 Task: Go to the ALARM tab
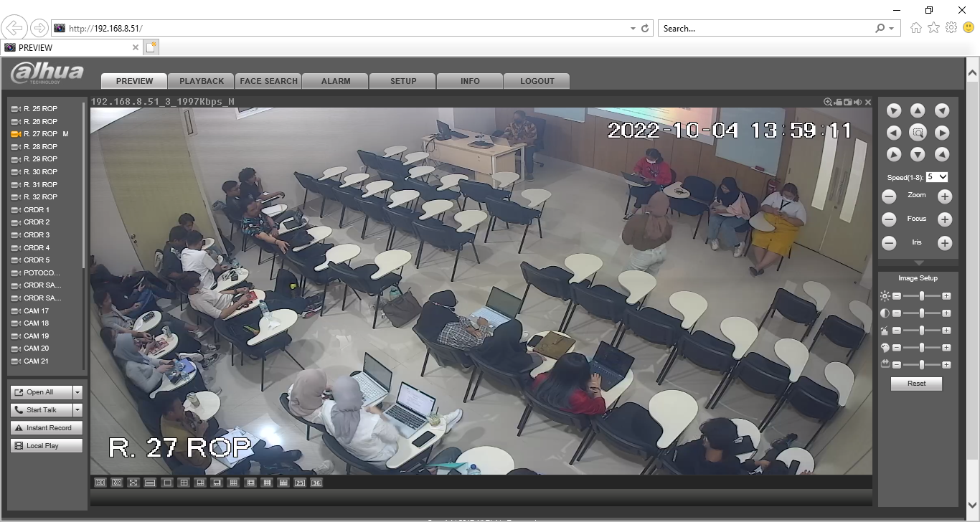(x=336, y=81)
